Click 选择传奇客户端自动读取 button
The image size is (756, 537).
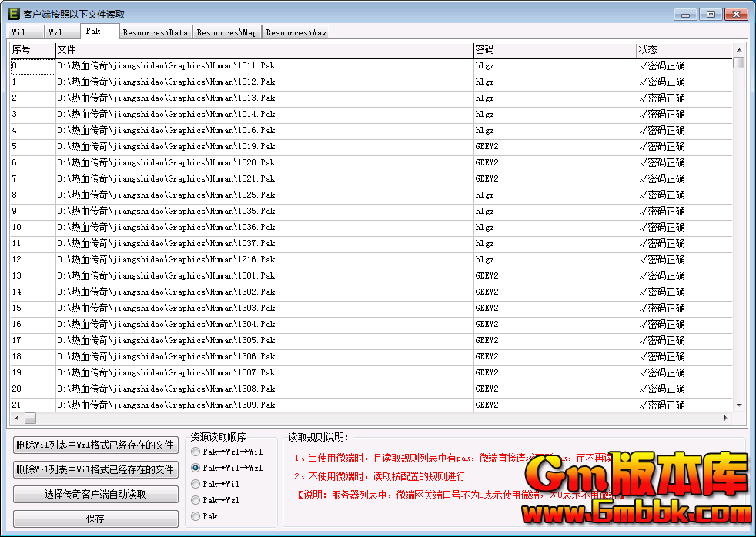click(95, 494)
